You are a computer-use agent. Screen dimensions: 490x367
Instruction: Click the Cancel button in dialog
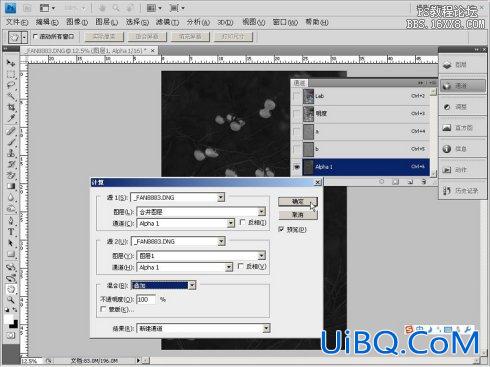click(298, 215)
